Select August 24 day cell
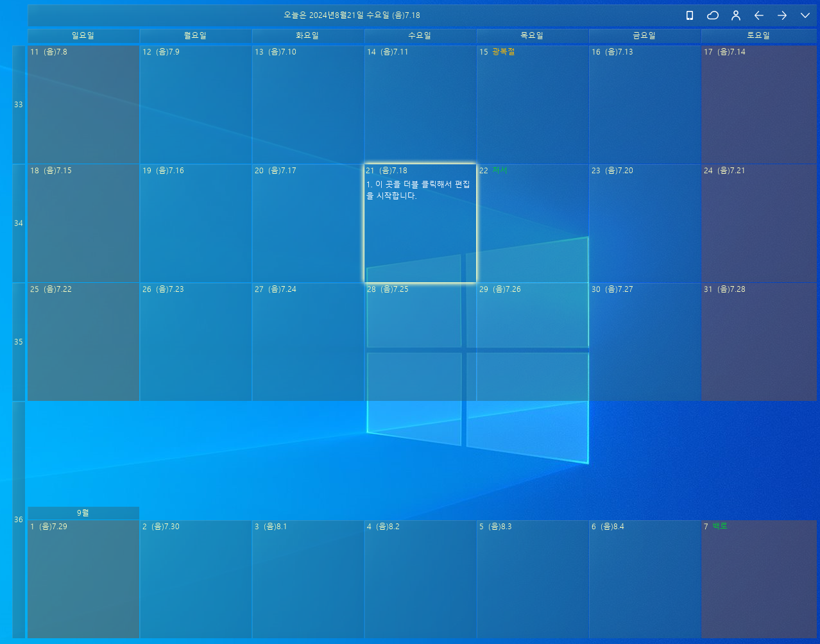Viewport: 820px width, 644px height. coord(759,223)
